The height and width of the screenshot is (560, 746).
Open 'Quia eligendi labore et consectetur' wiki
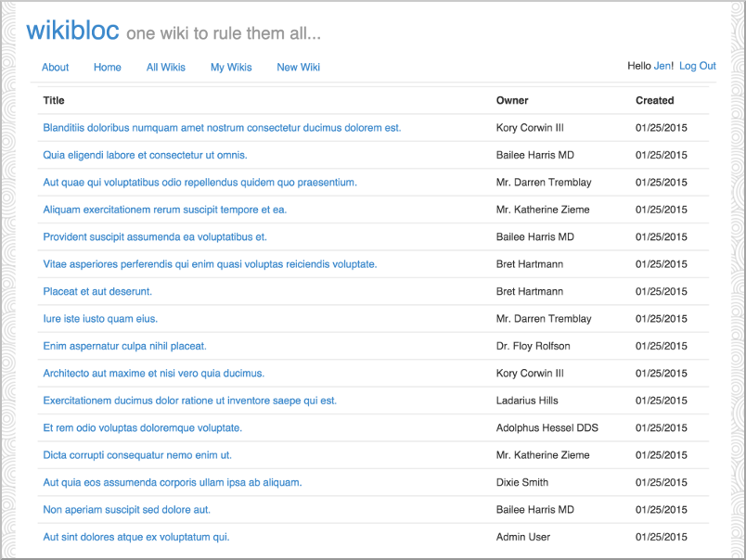point(145,155)
